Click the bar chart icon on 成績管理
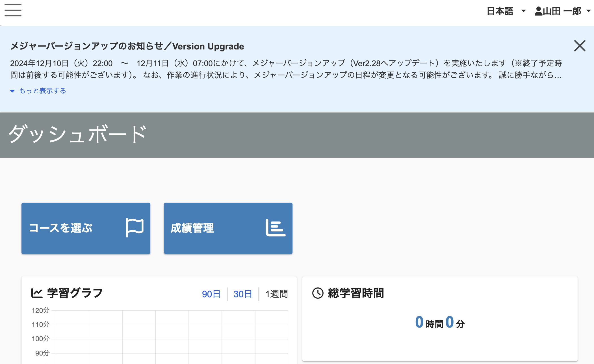 [x=276, y=228]
